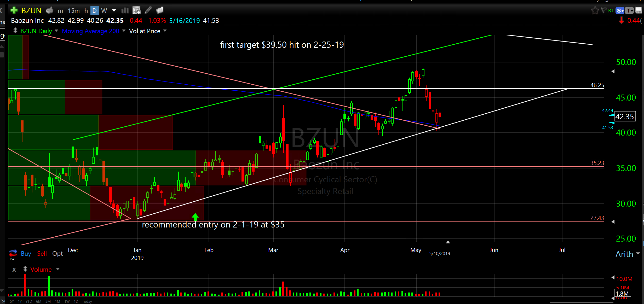
Task: Click the save floppy disk icon
Action: (639, 10)
